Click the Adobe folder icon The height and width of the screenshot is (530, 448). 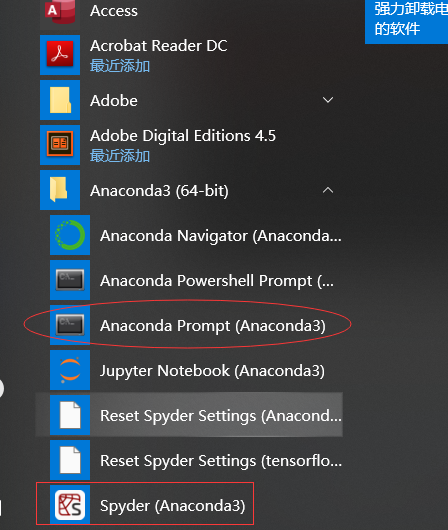(60, 100)
